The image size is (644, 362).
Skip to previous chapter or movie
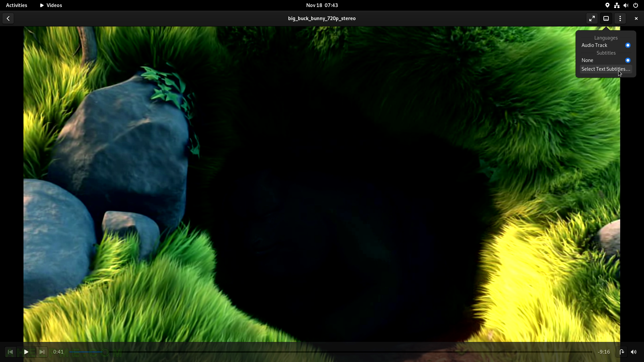[x=10, y=352]
